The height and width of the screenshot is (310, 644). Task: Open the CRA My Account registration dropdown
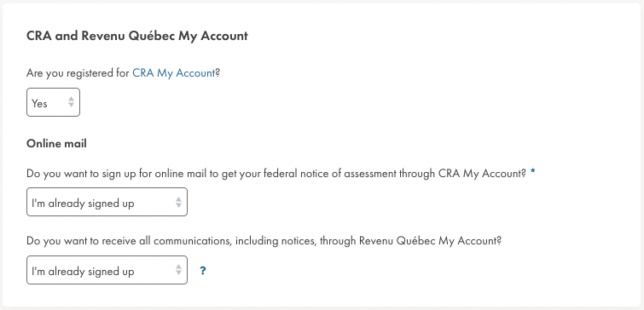tap(54, 102)
